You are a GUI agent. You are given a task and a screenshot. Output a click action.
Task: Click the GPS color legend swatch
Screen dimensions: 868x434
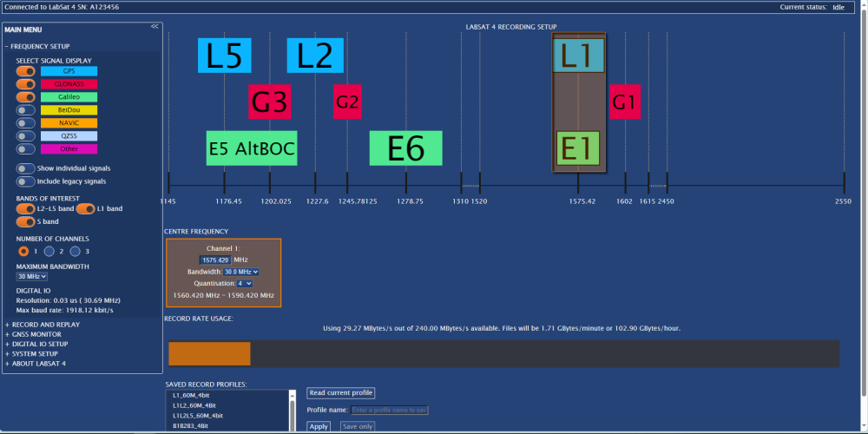(69, 71)
